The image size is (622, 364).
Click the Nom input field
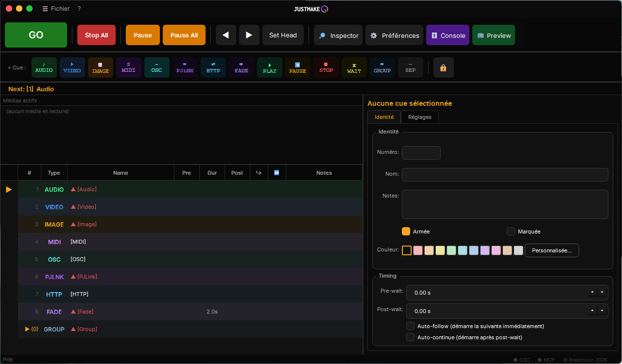(505, 175)
